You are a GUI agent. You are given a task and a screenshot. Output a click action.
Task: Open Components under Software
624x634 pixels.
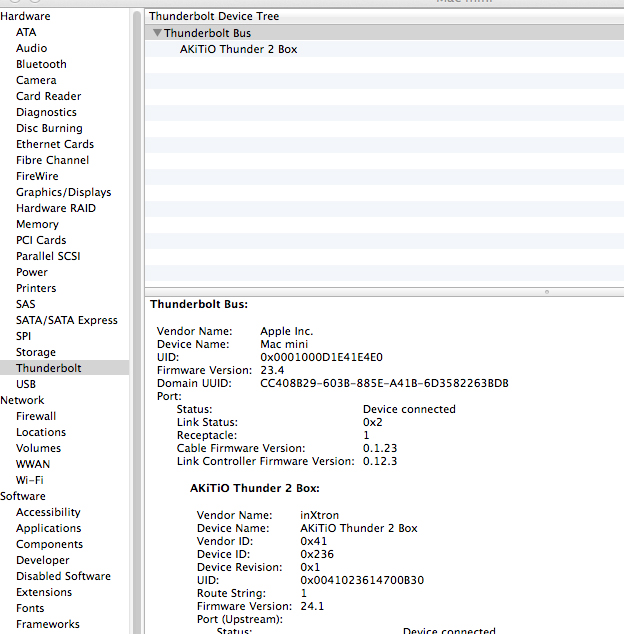tap(49, 544)
